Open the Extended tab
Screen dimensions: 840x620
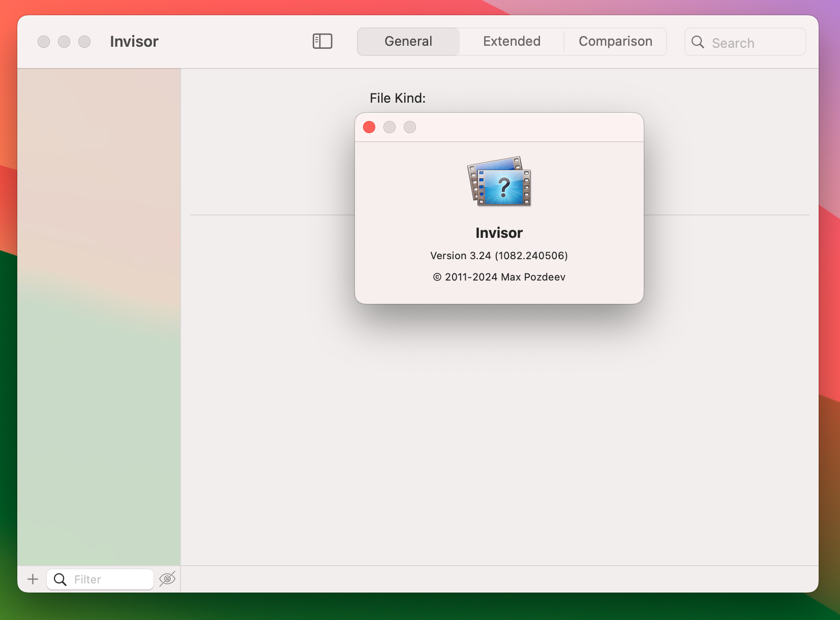512,41
